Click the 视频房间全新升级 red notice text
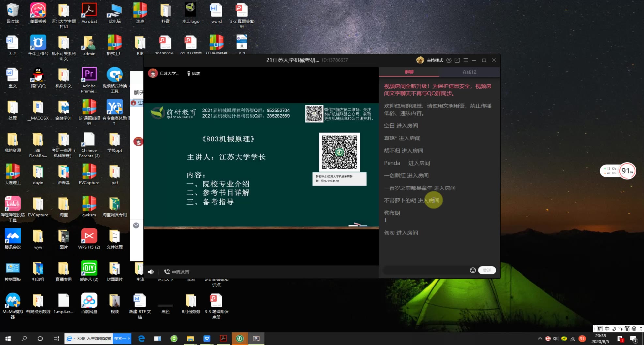 437,90
